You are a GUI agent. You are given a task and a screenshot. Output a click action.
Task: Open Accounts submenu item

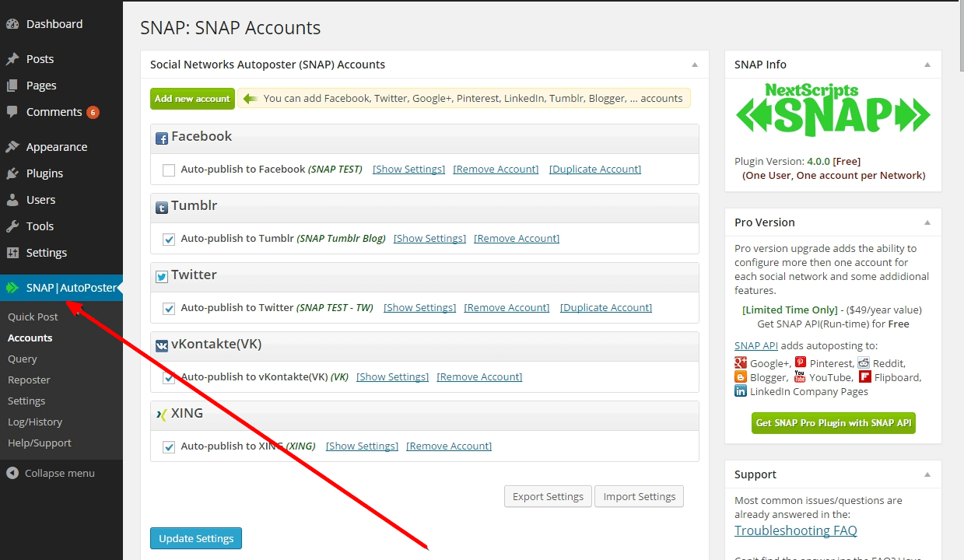(x=30, y=338)
